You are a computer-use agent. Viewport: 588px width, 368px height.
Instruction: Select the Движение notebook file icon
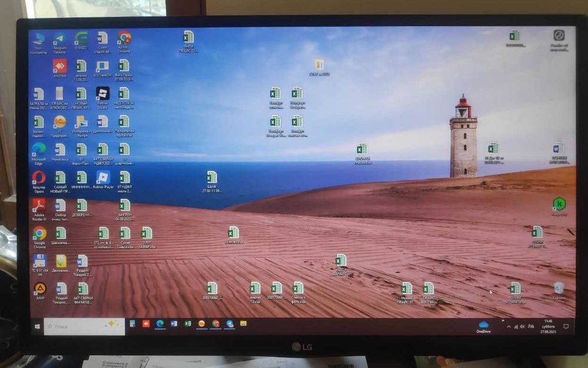pos(61,263)
